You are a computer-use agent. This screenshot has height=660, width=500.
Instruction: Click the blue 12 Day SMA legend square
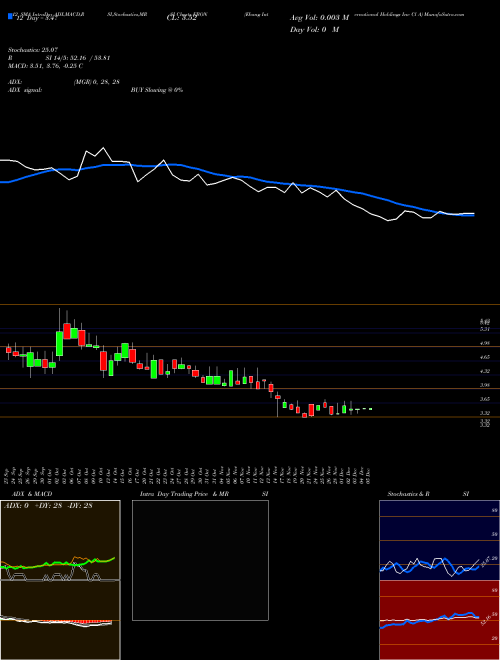[x=11, y=17]
